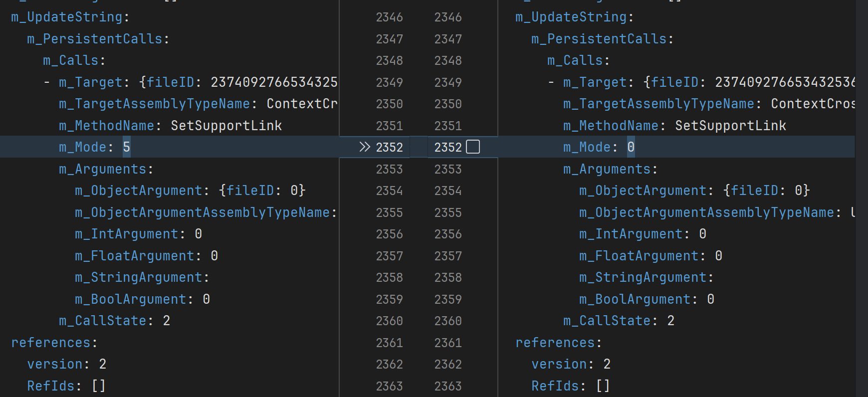Click line number 2349 in left gutter
868x397 pixels.
point(389,82)
